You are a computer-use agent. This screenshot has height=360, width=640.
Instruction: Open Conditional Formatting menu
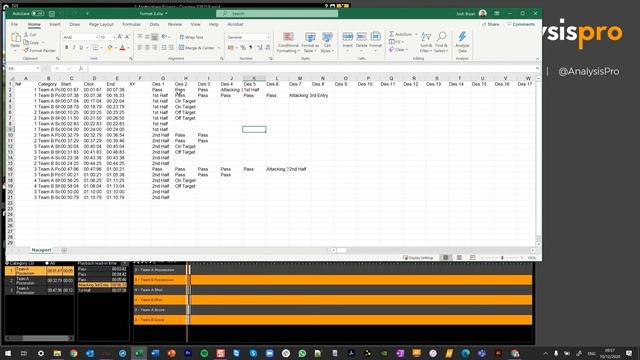click(x=288, y=42)
